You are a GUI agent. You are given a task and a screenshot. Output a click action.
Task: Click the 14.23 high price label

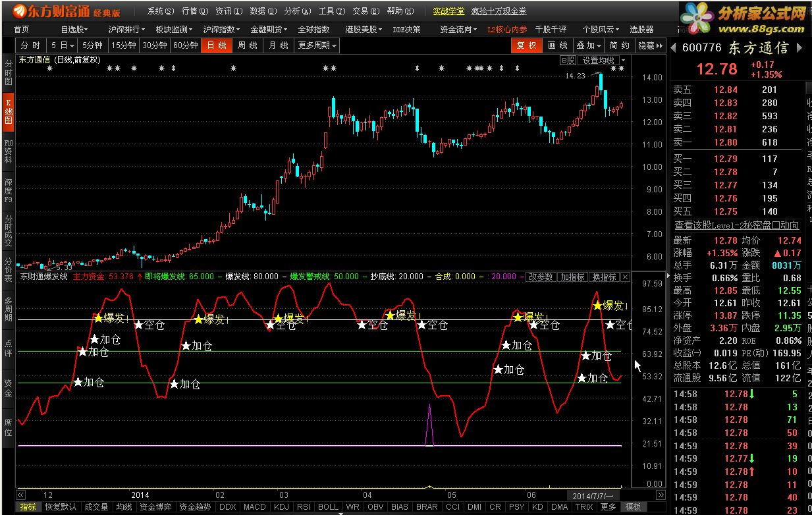575,76
